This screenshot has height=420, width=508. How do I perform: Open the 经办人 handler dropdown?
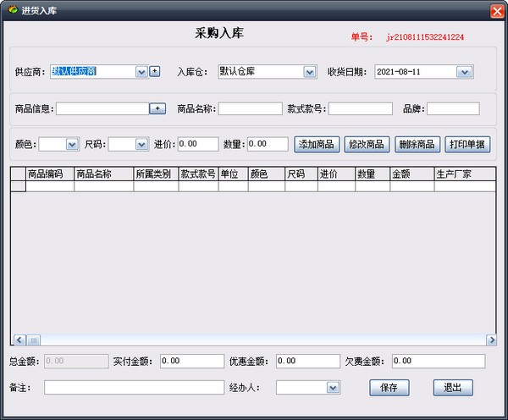click(x=333, y=388)
